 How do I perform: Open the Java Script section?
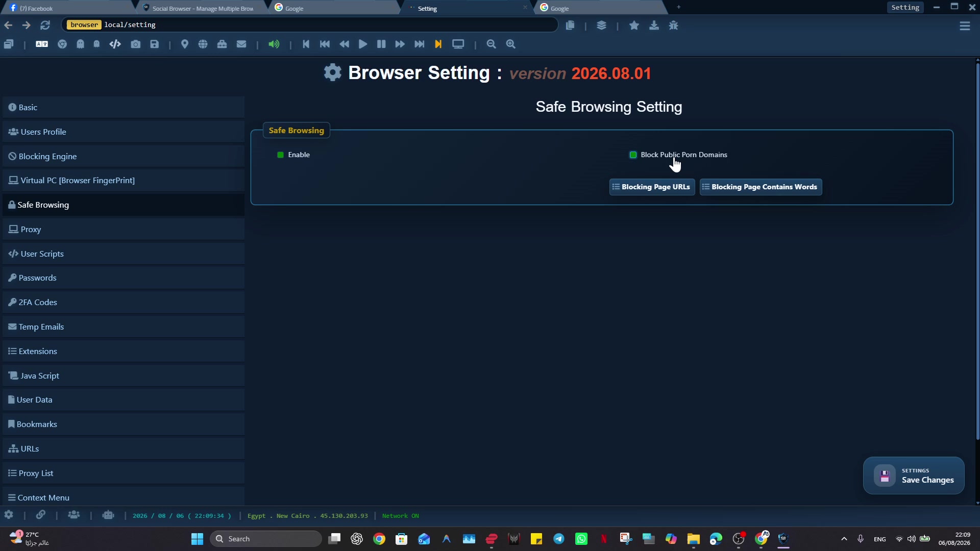[x=124, y=376]
